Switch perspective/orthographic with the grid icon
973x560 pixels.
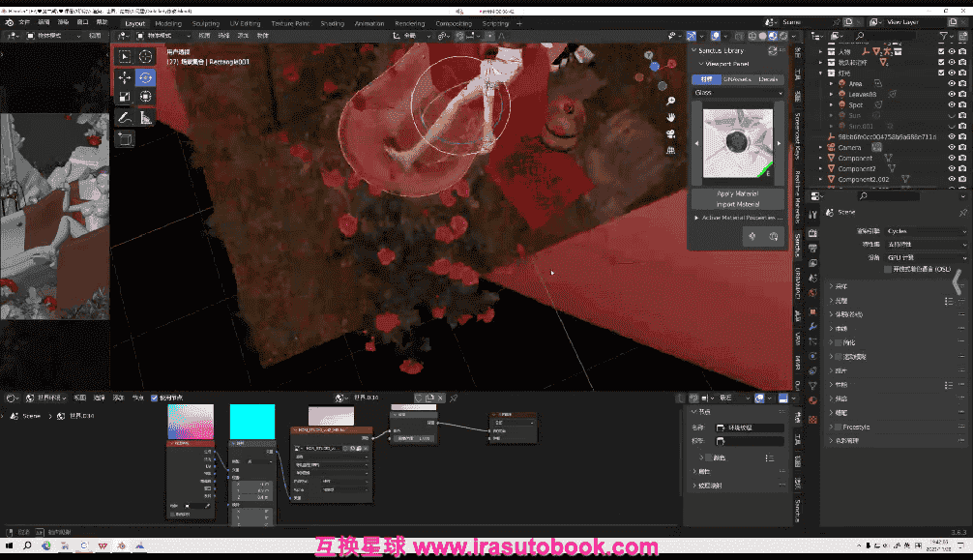671,150
